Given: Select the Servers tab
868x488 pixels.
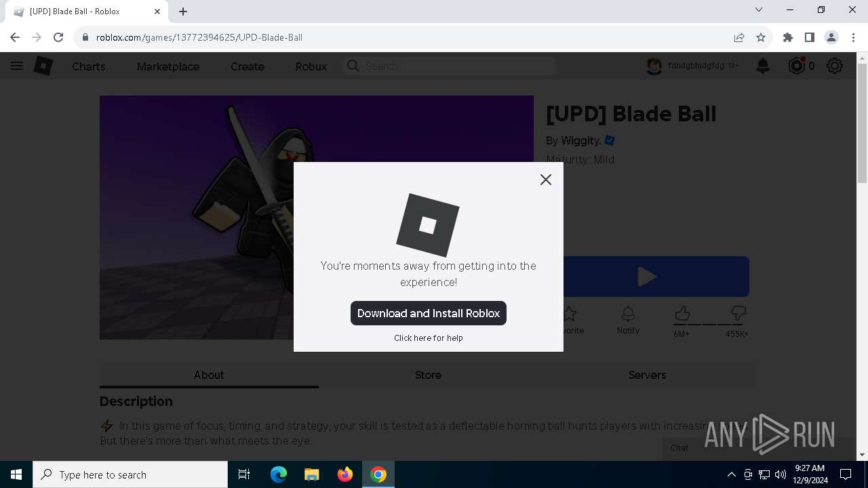Looking at the screenshot, I should pos(647,375).
